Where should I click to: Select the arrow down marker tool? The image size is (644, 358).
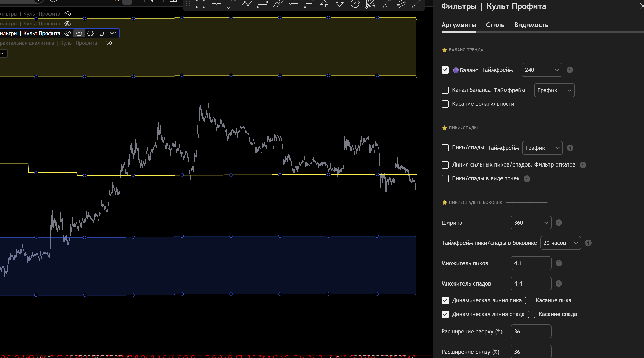point(339,4)
